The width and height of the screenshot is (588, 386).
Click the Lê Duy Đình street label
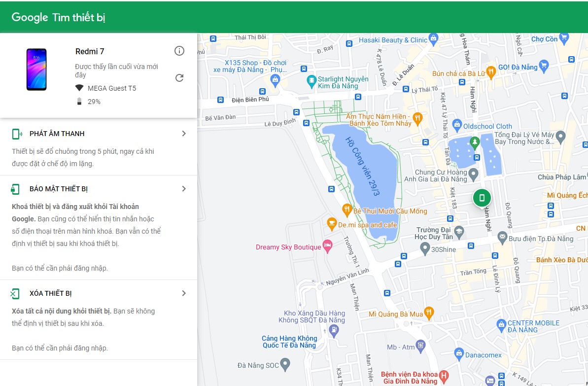coord(280,122)
